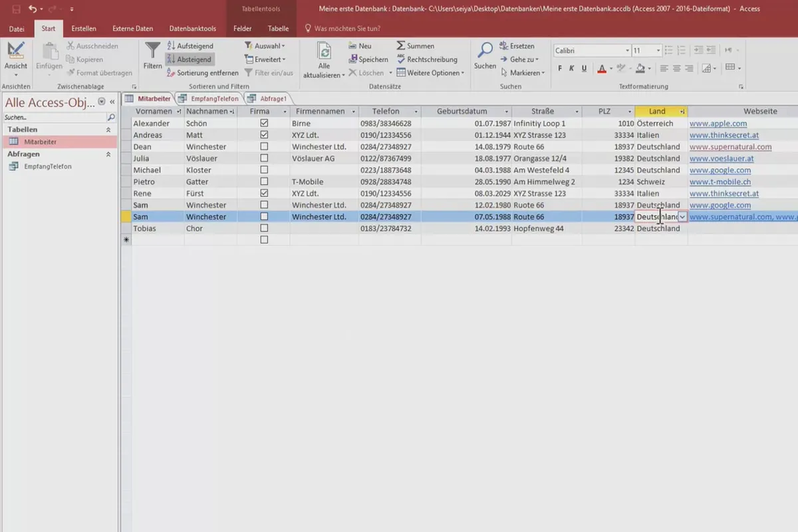The image size is (798, 532).
Task: Apply bold formatting F
Action: point(560,68)
